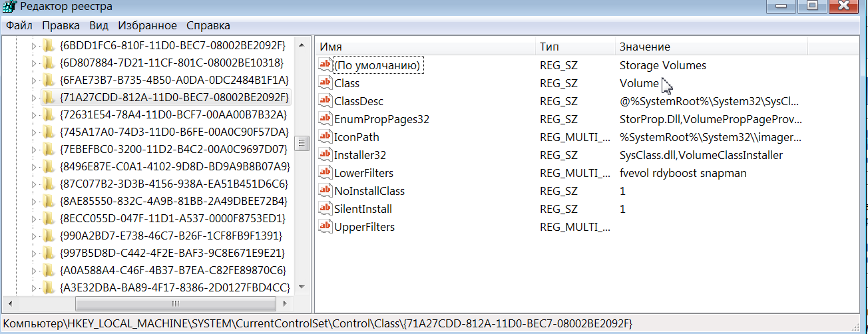Click folder icon of {997B5D8D-C442-4F2E-BAF3-9C8E671E9E21}

point(49,253)
